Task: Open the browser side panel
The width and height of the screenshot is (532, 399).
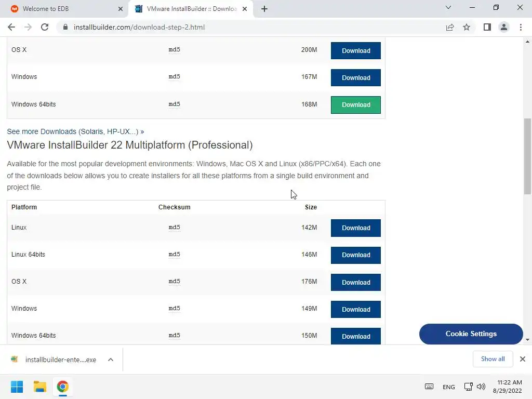Action: [487, 27]
